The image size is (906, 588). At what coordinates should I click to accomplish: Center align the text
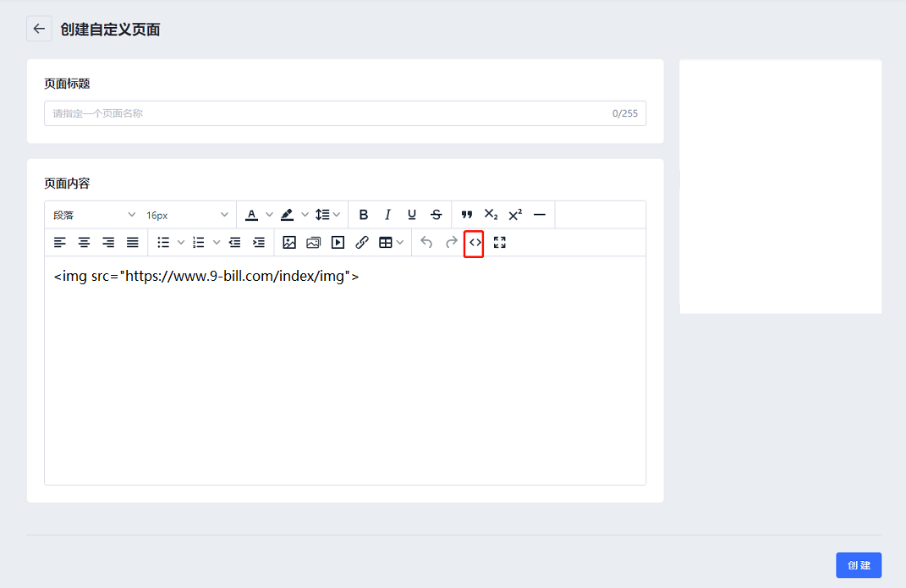coord(84,243)
